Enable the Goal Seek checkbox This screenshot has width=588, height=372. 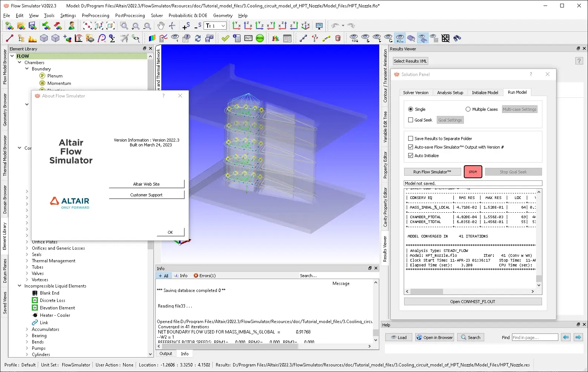tap(410, 120)
